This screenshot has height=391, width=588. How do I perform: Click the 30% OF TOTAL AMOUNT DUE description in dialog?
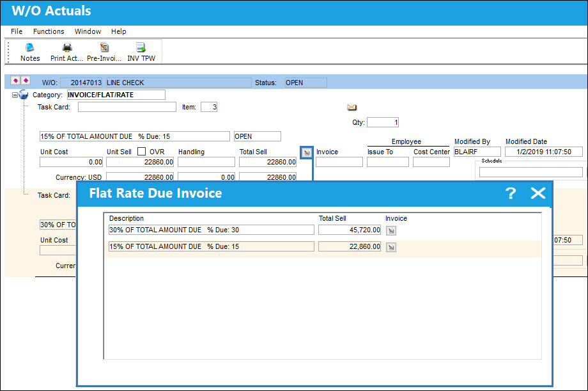click(x=211, y=230)
